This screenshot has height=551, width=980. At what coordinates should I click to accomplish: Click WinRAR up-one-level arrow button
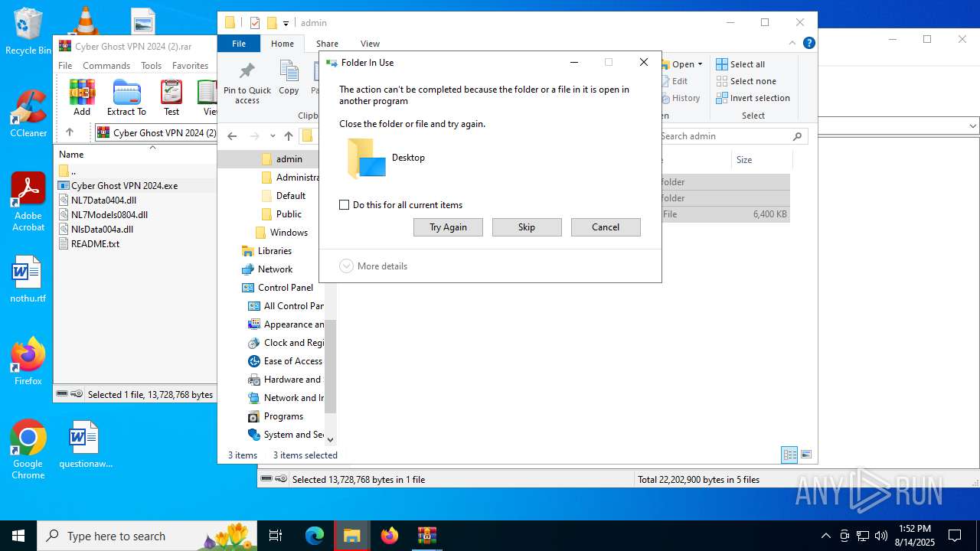click(x=69, y=132)
